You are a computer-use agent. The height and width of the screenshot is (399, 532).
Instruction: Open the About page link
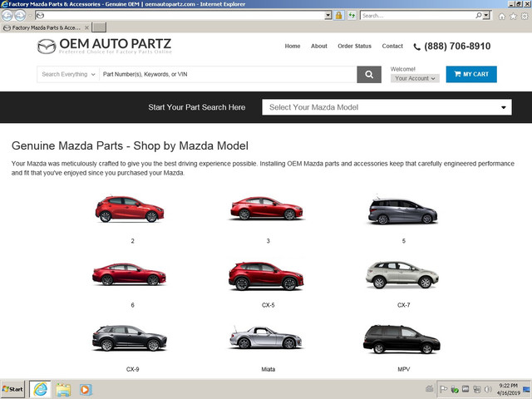click(319, 46)
